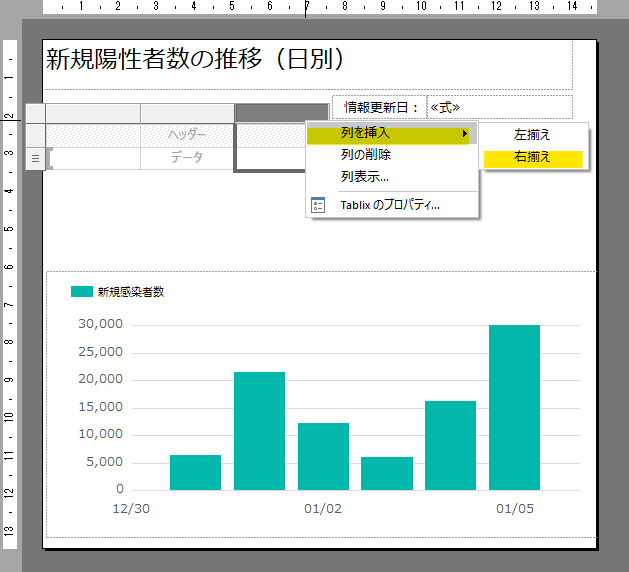Click the ヘッダー header cell
Viewport: 629px width, 572px height.
coord(186,135)
